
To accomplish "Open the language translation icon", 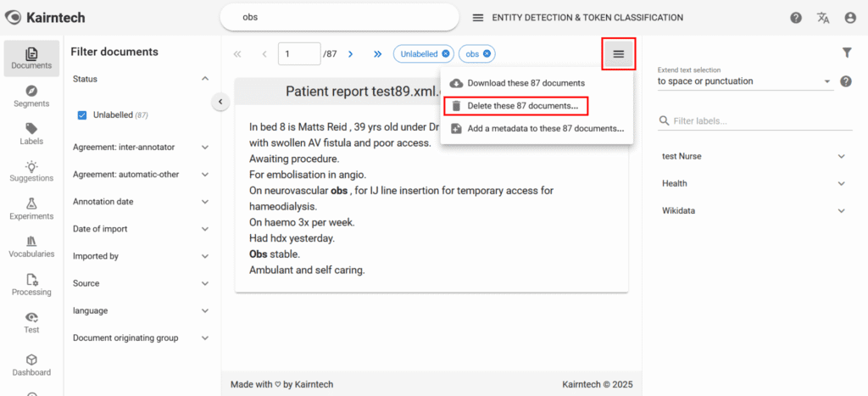I will [823, 18].
